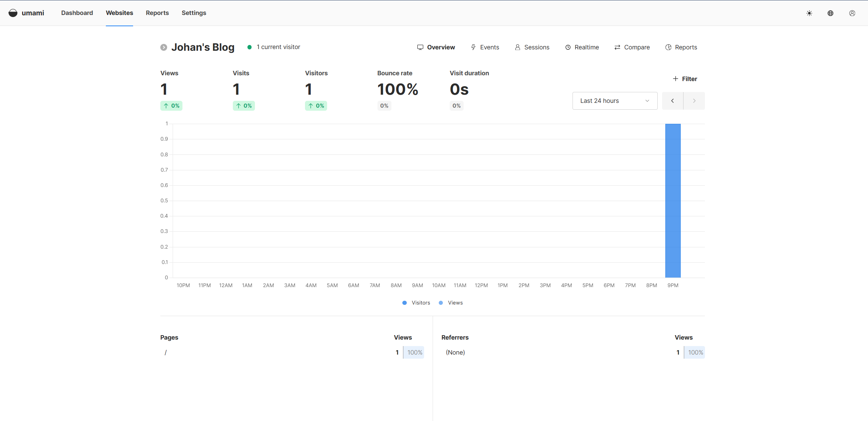Open Settings in the top navigation
Image resolution: width=868 pixels, height=421 pixels.
194,13
